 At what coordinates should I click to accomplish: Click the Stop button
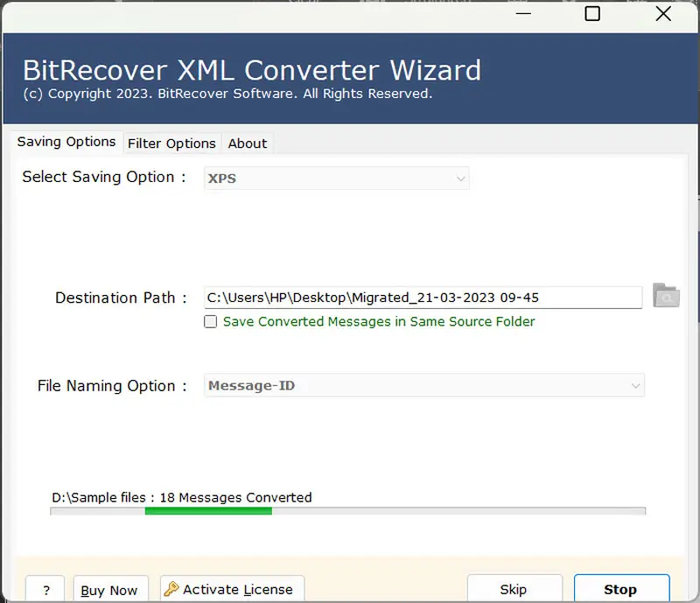point(620,589)
